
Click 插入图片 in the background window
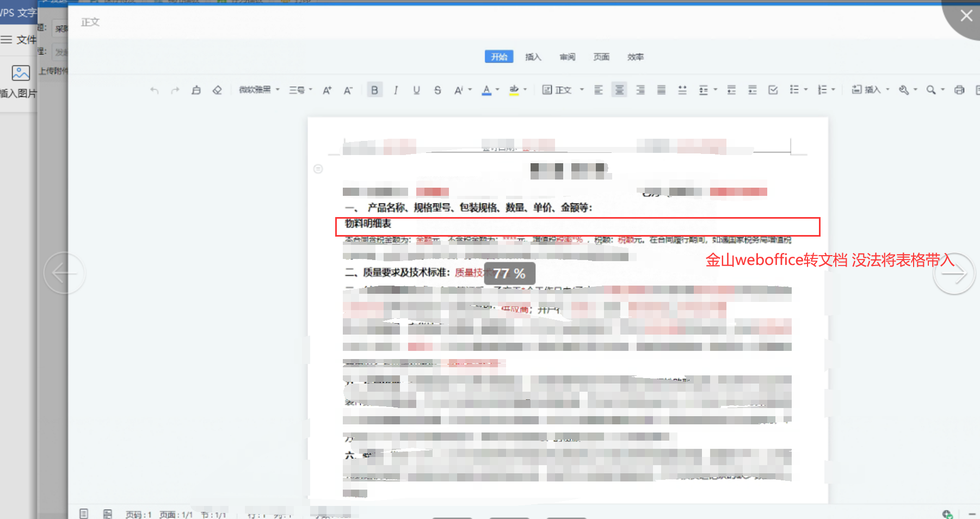pos(19,82)
